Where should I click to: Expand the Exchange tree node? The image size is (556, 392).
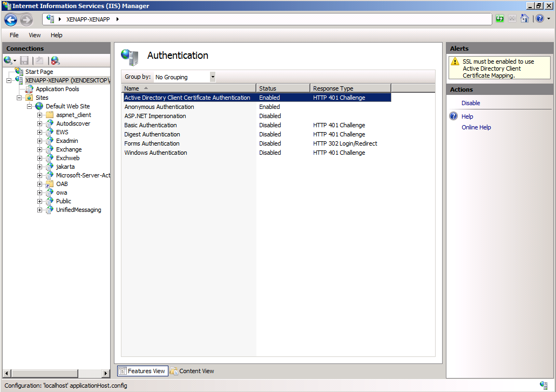[40, 149]
